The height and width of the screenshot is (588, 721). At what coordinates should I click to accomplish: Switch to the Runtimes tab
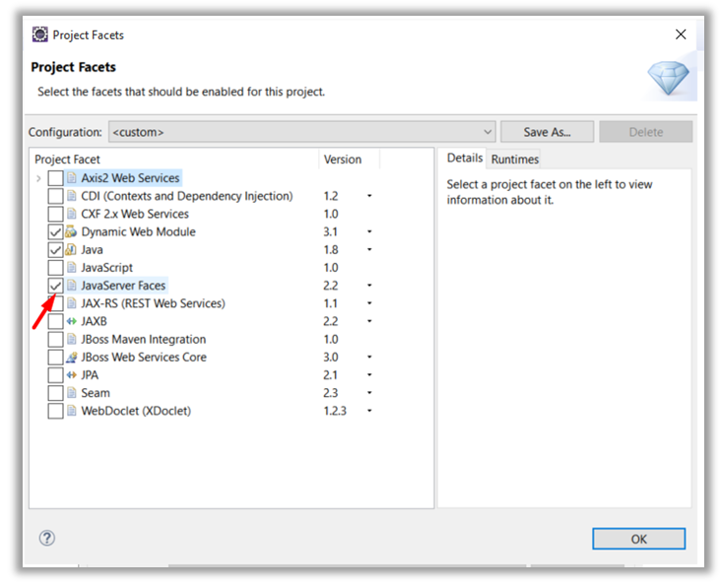515,159
